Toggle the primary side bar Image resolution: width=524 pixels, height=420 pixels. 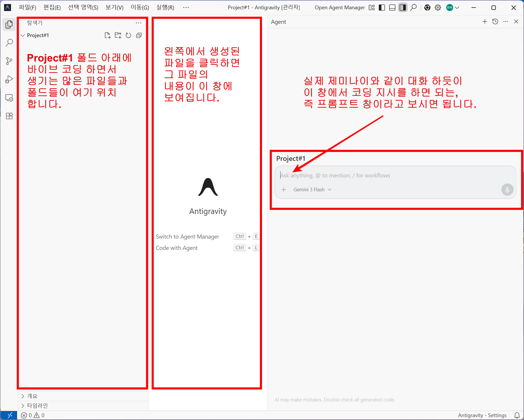tap(382, 8)
